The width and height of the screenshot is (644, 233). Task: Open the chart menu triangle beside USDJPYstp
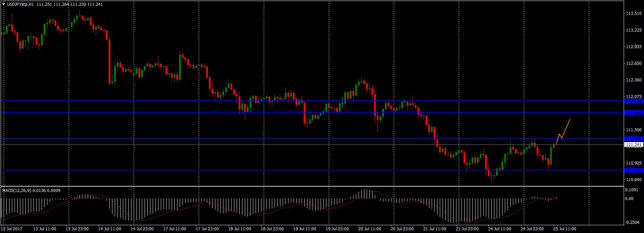point(3,4)
